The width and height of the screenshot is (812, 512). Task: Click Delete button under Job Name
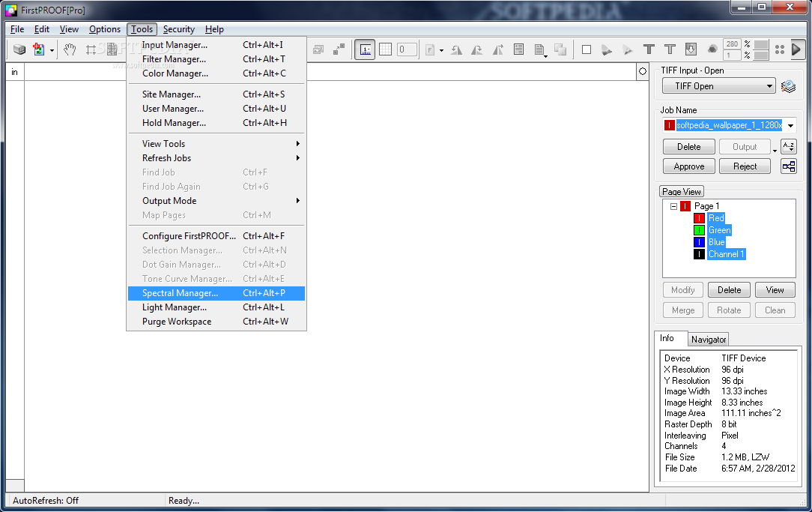tap(688, 147)
